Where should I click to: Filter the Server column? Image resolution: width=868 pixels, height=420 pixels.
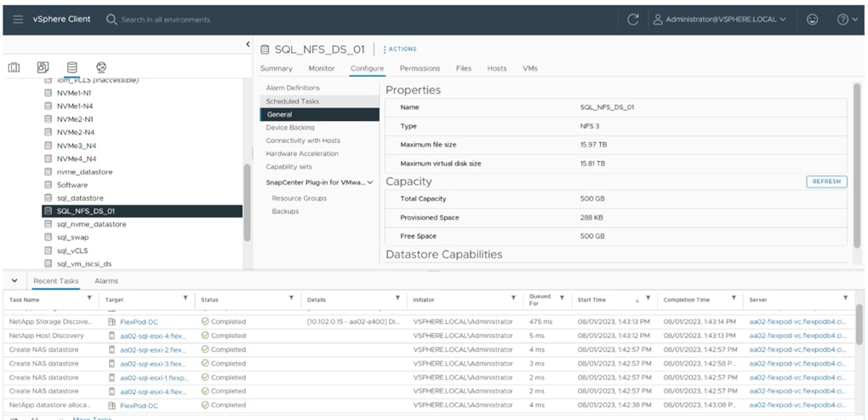tap(845, 298)
